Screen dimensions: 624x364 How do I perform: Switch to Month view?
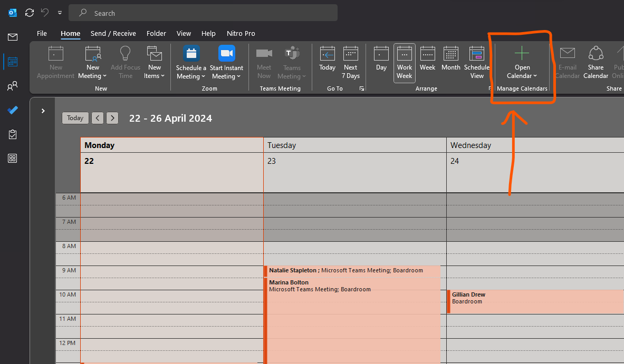(x=450, y=59)
